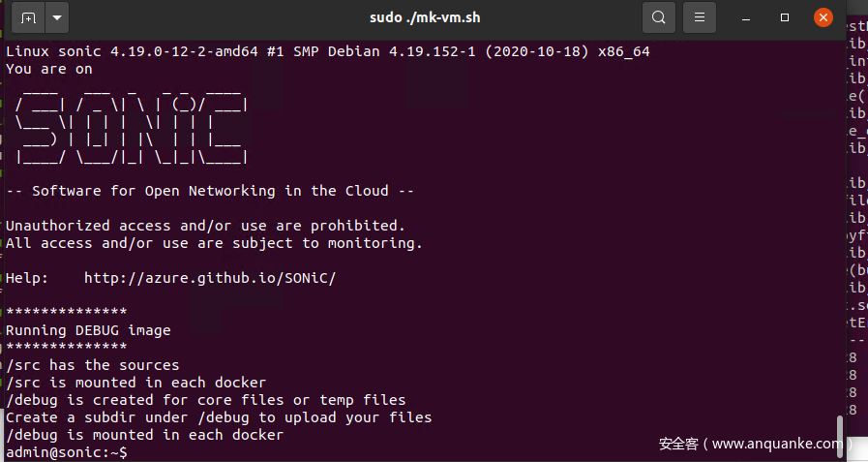Click 'Software for Open Networking' banner text

point(210,191)
